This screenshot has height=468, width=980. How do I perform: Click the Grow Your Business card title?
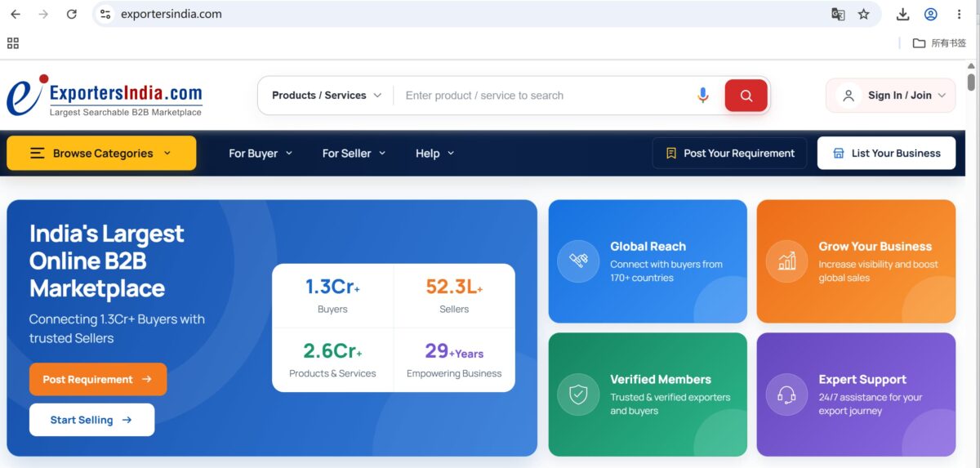(875, 246)
